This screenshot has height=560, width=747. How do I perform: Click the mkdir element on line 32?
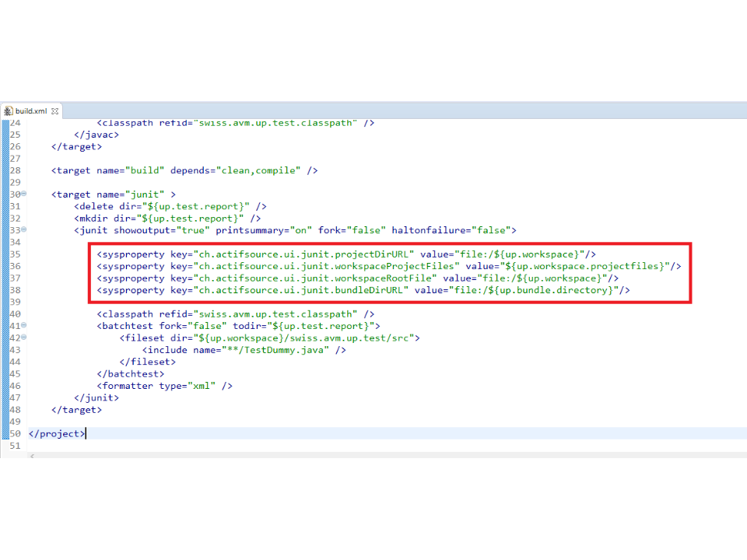167,219
